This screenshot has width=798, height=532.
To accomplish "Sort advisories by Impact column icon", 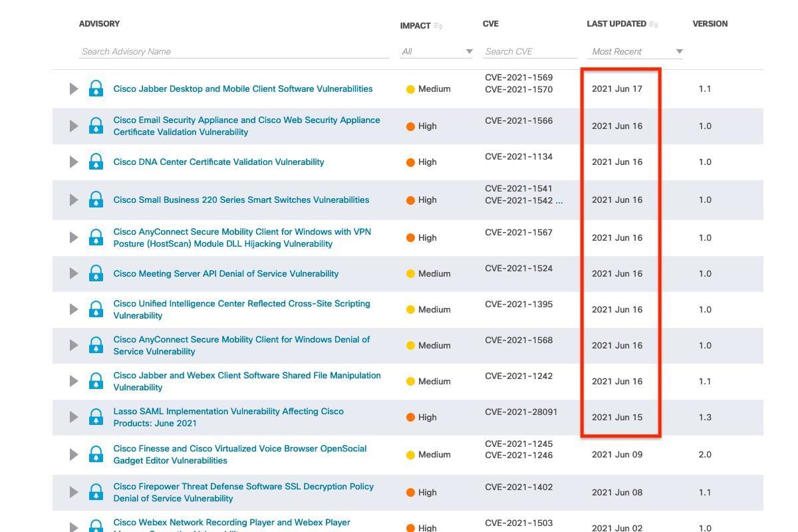I will pyautogui.click(x=438, y=26).
